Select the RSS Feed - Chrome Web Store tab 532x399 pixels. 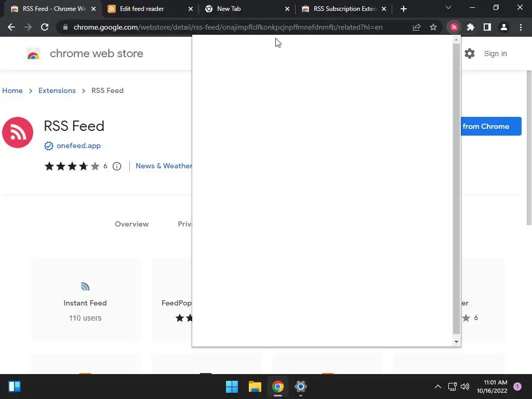54,9
